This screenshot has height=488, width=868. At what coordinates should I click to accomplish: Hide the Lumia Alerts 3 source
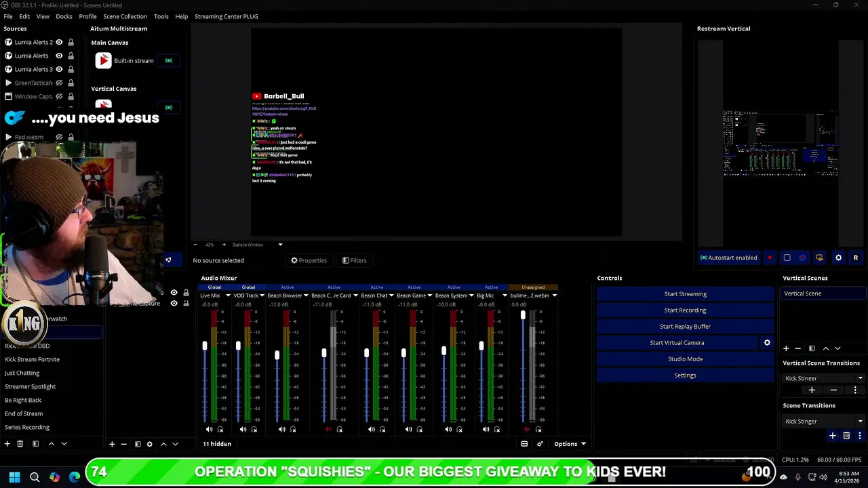coord(59,69)
